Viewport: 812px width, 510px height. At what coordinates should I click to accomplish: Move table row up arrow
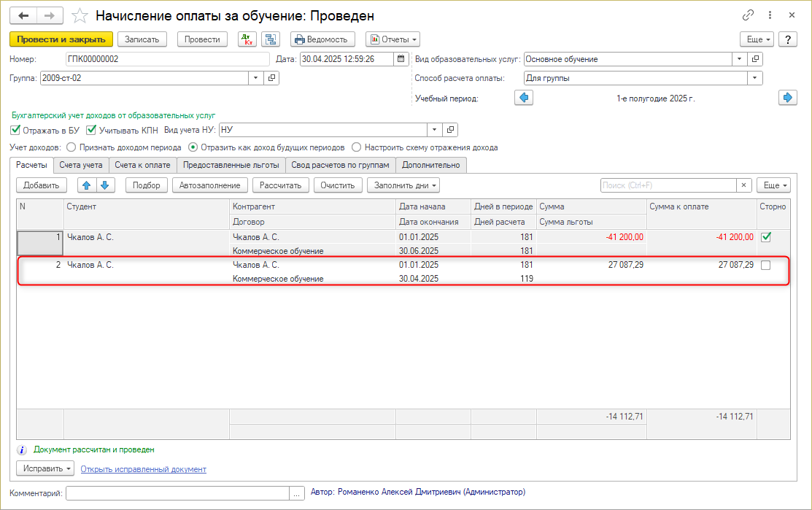tap(87, 185)
